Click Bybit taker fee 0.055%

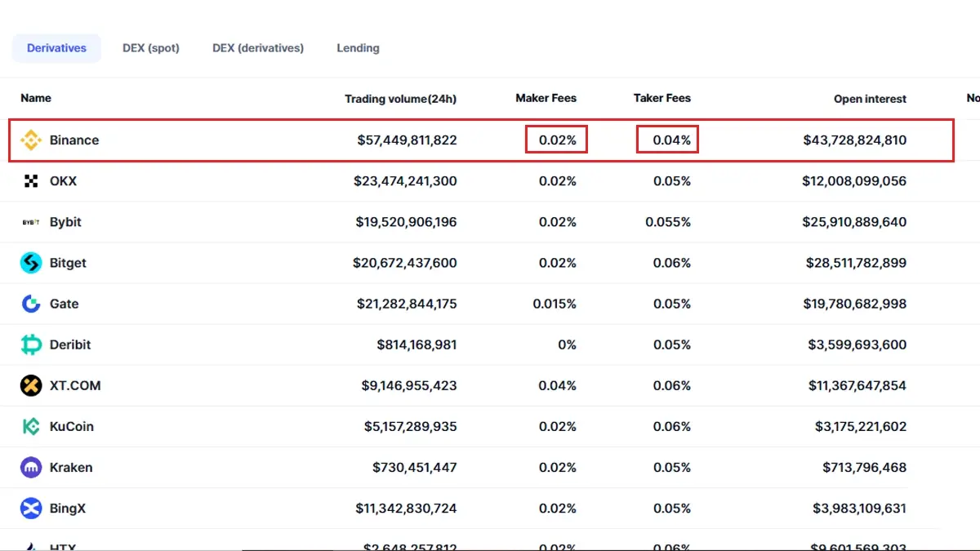pyautogui.click(x=668, y=222)
